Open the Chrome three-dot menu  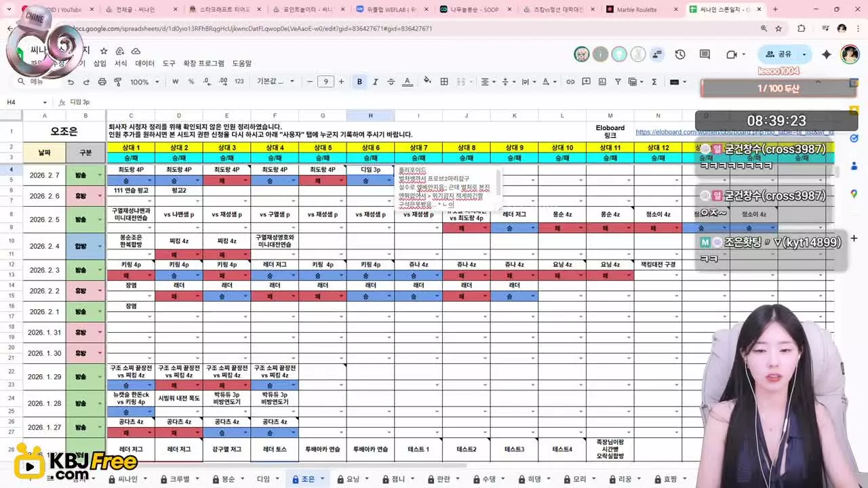click(x=859, y=28)
